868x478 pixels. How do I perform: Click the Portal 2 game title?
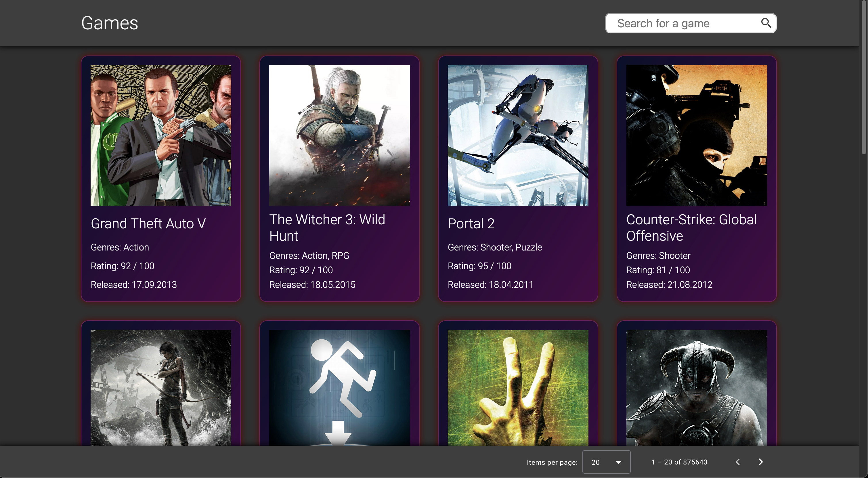coord(471,224)
